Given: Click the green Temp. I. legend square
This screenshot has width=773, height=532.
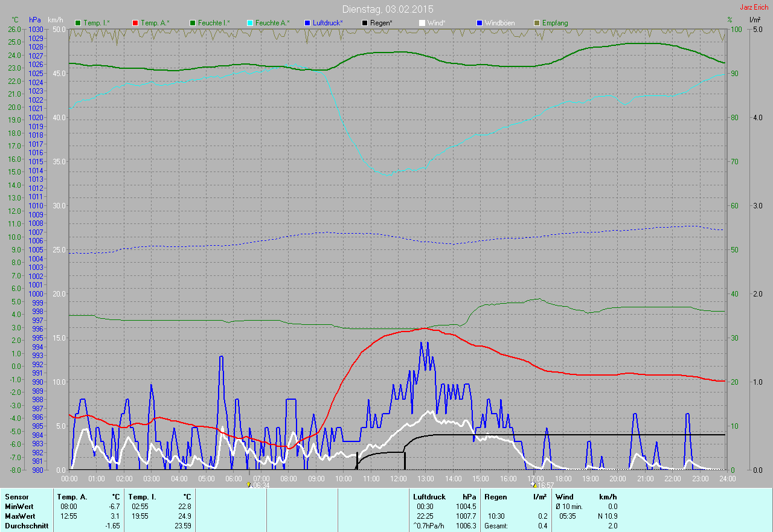Looking at the screenshot, I should 78,23.
